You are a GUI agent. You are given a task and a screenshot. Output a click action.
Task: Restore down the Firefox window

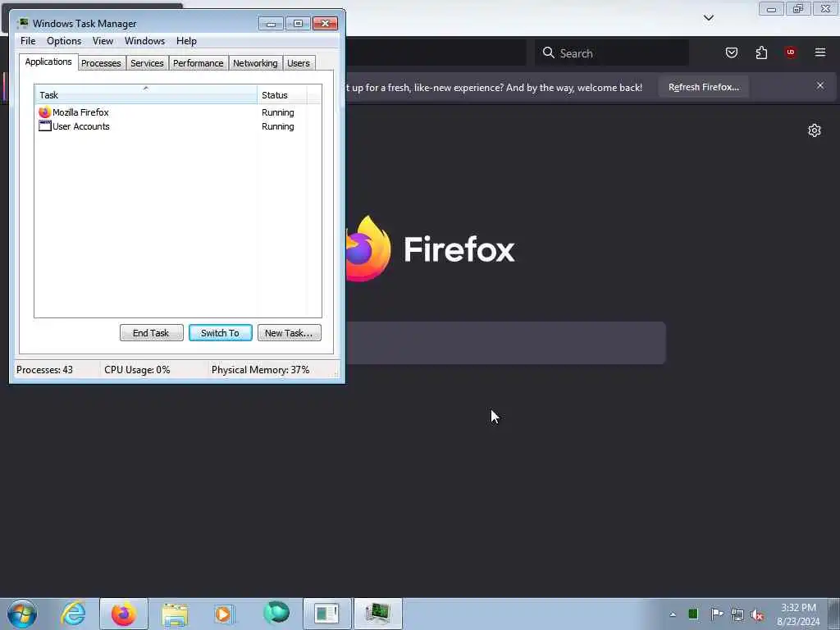[798, 9]
